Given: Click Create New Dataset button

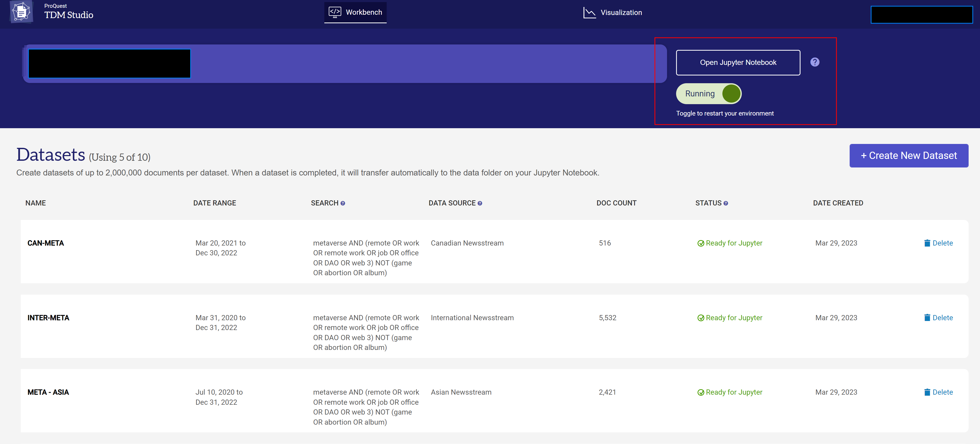Looking at the screenshot, I should (908, 156).
